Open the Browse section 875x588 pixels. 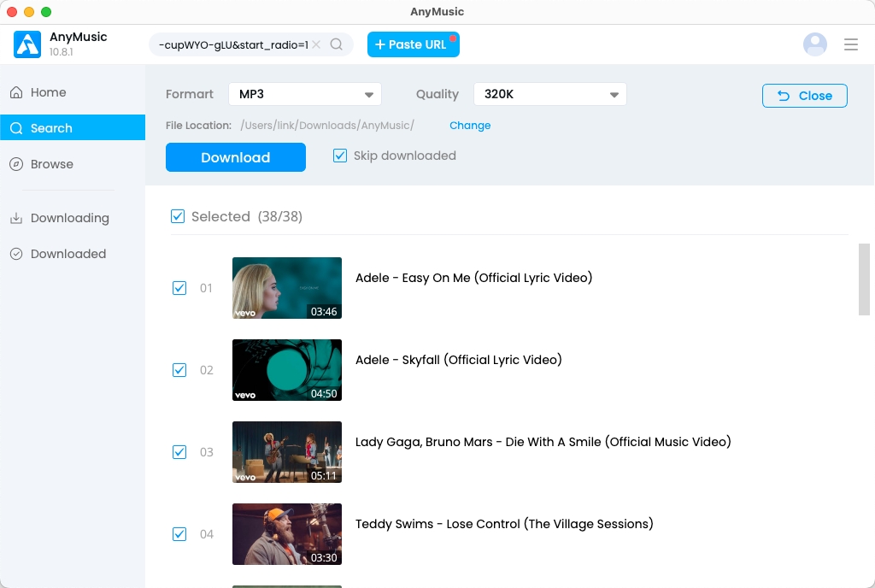click(73, 164)
